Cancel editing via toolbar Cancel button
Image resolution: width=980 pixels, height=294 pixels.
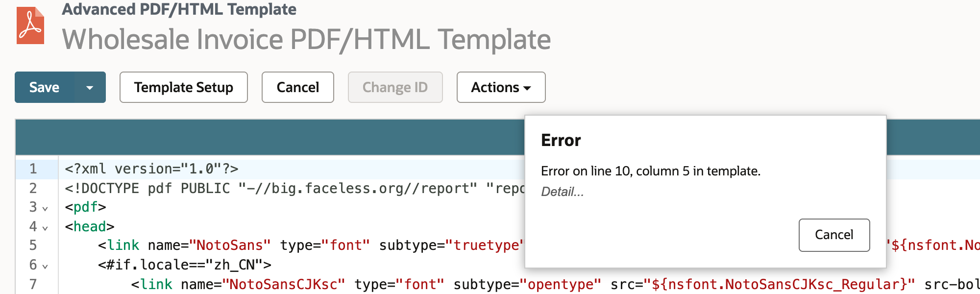[298, 87]
